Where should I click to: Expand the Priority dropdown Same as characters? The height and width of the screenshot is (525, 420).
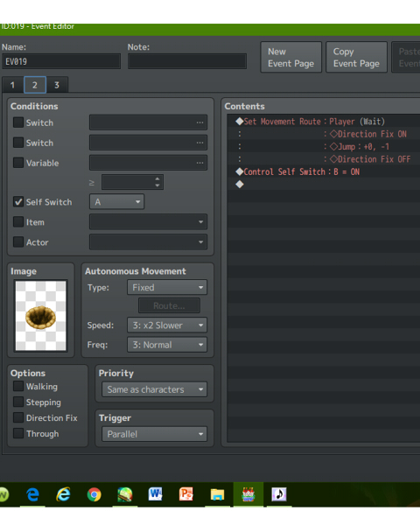click(154, 389)
